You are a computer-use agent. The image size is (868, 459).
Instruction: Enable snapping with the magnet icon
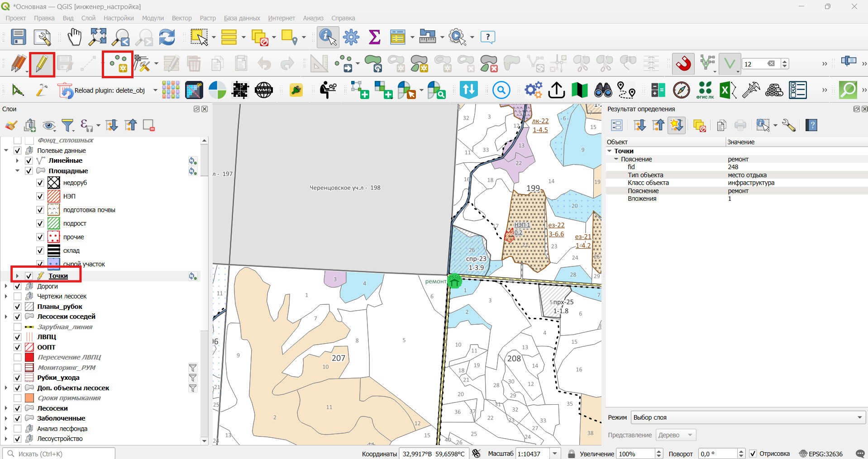tap(683, 64)
